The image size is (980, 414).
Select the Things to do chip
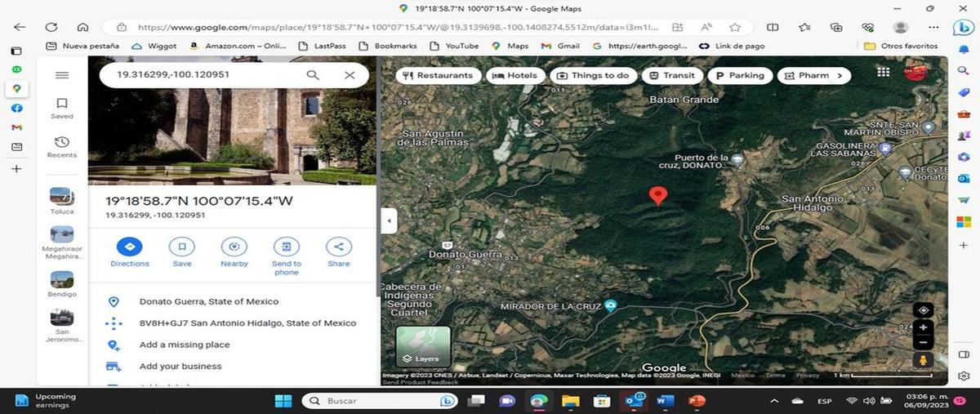coord(593,75)
